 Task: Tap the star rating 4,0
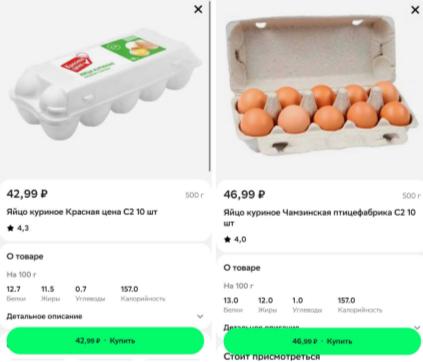235,239
